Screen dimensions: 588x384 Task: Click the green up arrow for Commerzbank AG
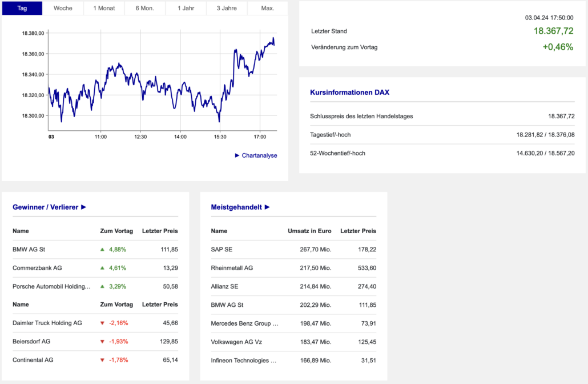(102, 268)
